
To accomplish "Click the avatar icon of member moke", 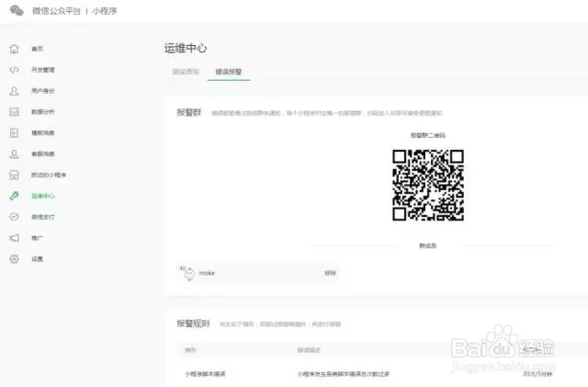I will coord(187,273).
